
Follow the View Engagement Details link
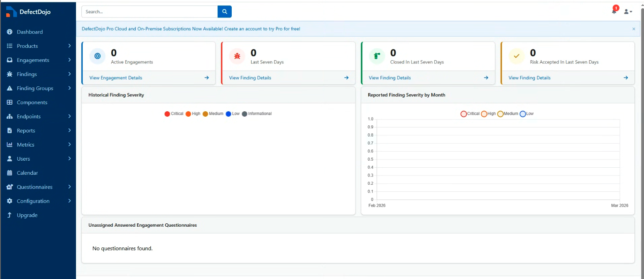115,78
